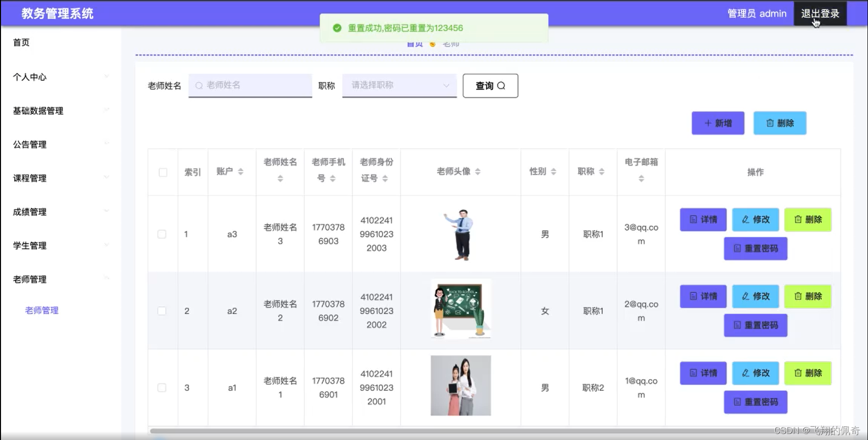Check the row checkbox for account a2

tap(162, 311)
